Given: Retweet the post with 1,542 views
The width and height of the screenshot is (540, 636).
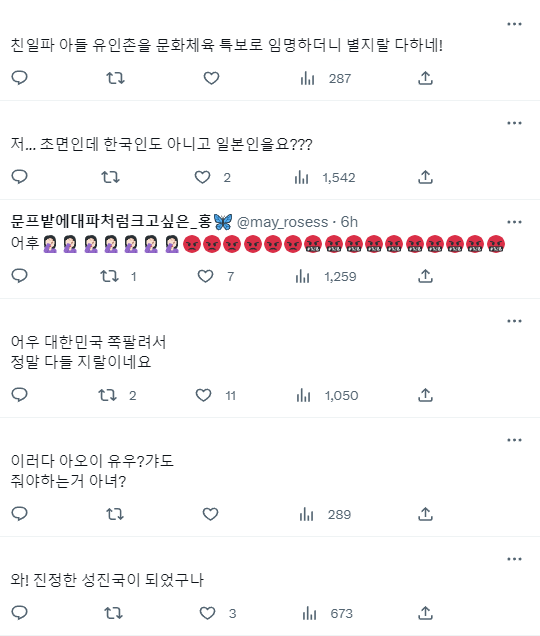Looking at the screenshot, I should pyautogui.click(x=110, y=177).
